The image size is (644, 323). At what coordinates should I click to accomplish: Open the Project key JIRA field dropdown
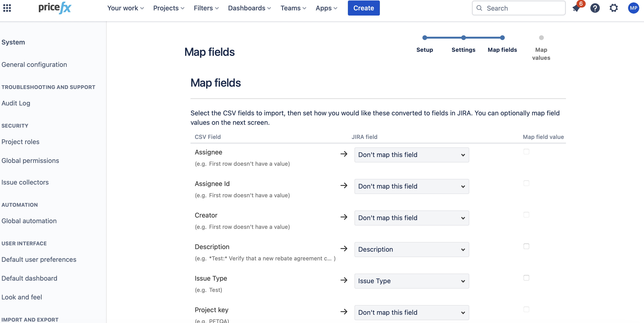point(412,312)
